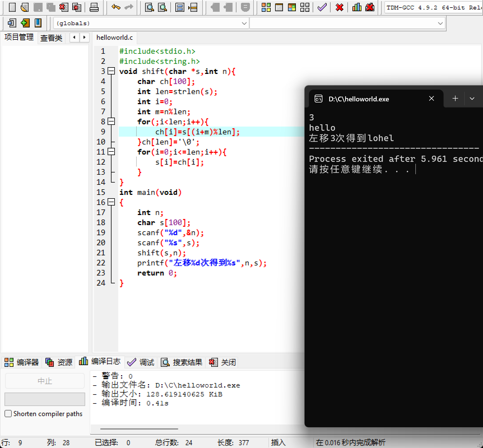The height and width of the screenshot is (448, 483).
Task: Open the 编译器 bottom tab
Action: (22, 362)
